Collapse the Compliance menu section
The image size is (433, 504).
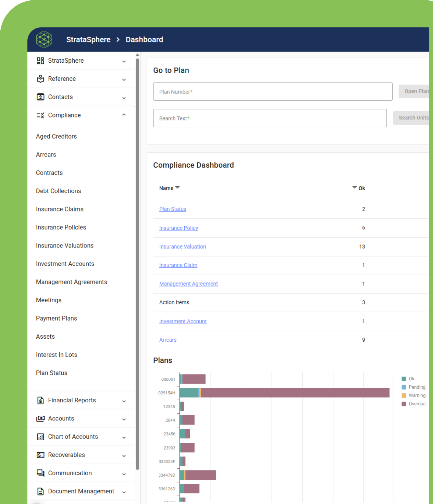pos(124,115)
